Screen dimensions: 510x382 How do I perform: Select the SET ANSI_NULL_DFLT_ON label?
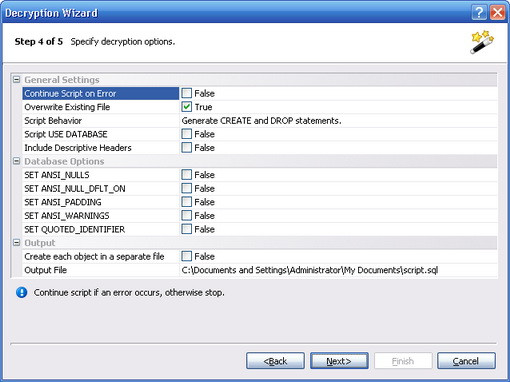pos(75,189)
